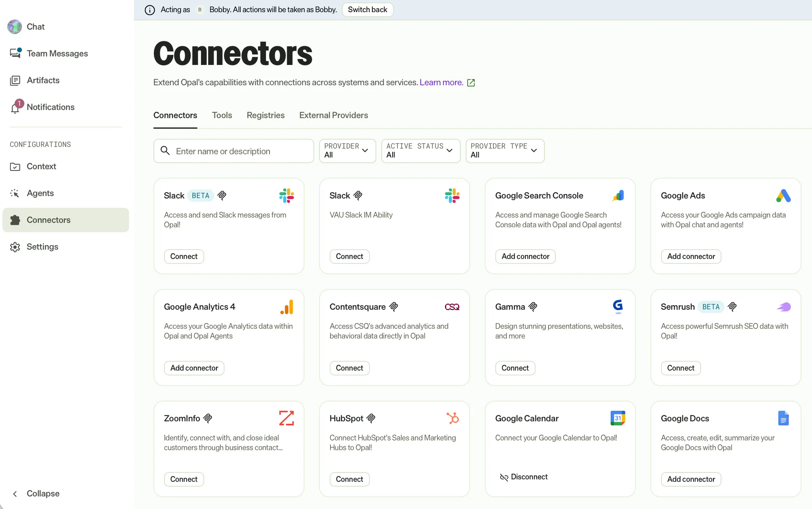Click the search magnifier icon
Screen dimensions: 812x509
(165, 151)
